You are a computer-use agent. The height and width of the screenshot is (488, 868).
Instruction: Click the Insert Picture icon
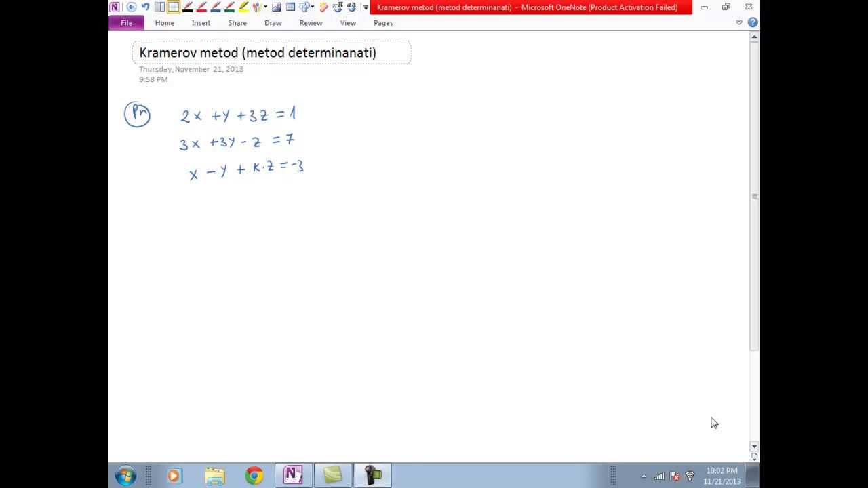point(277,7)
